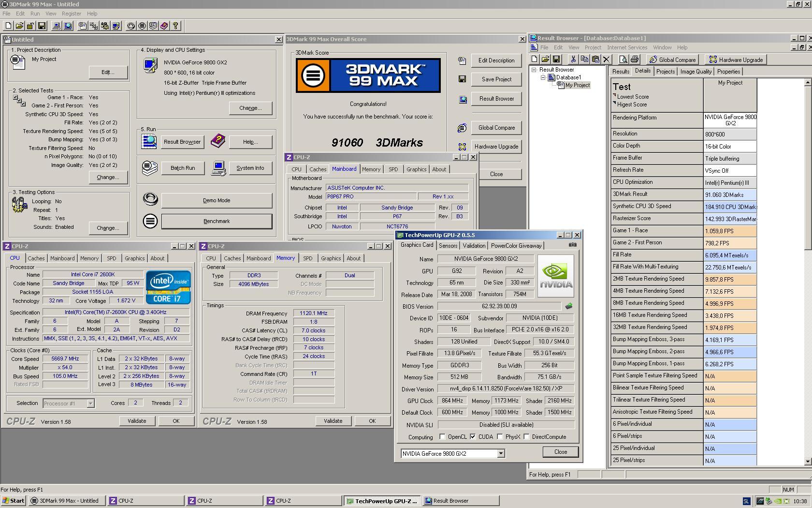Click GPU-Z screenshot camera icon
The image size is (812, 508).
point(573,245)
